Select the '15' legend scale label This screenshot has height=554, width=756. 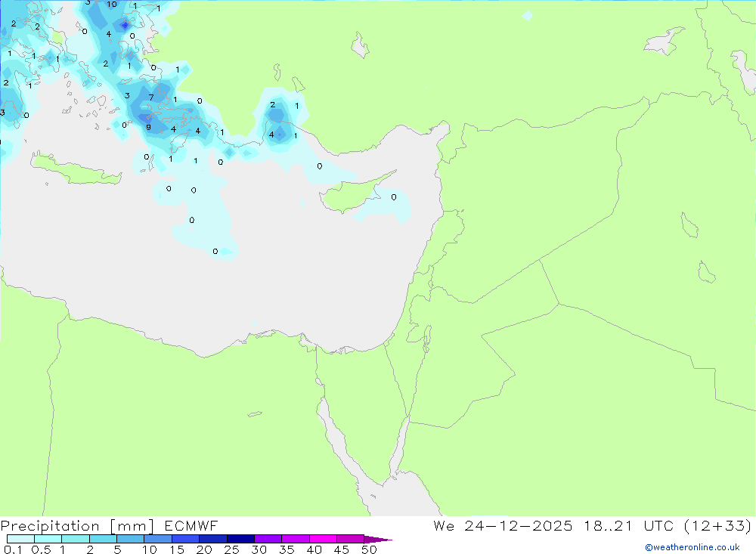pos(177,549)
